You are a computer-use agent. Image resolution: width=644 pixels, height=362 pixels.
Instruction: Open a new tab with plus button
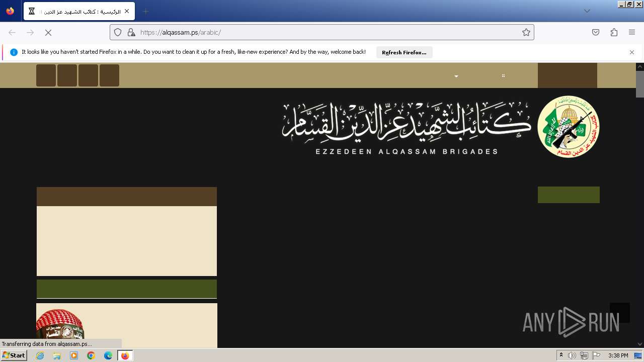(145, 11)
